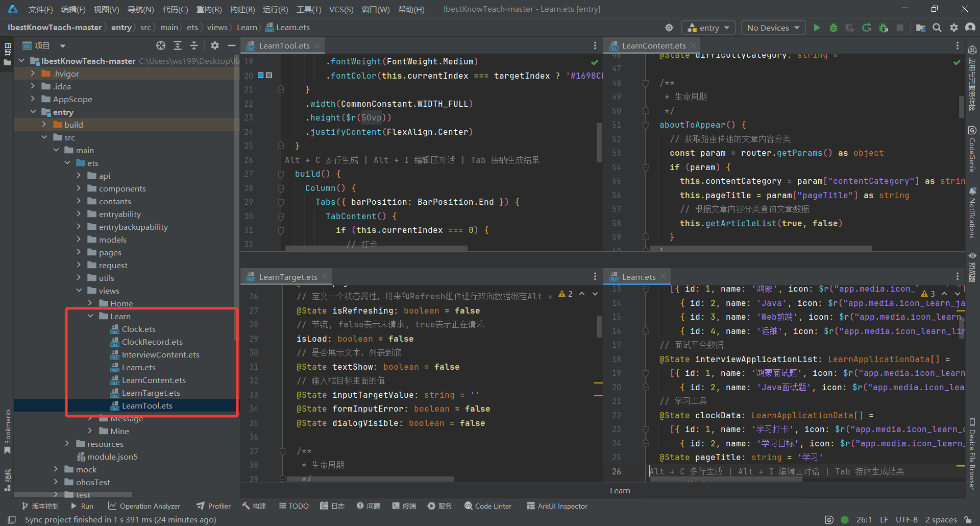Click warning indicator in Learn.ets editor
980x526 pixels.
[928, 294]
